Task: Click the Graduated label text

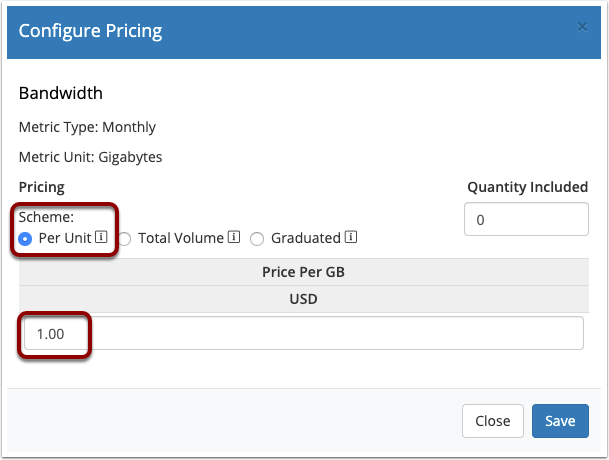Action: click(x=306, y=238)
